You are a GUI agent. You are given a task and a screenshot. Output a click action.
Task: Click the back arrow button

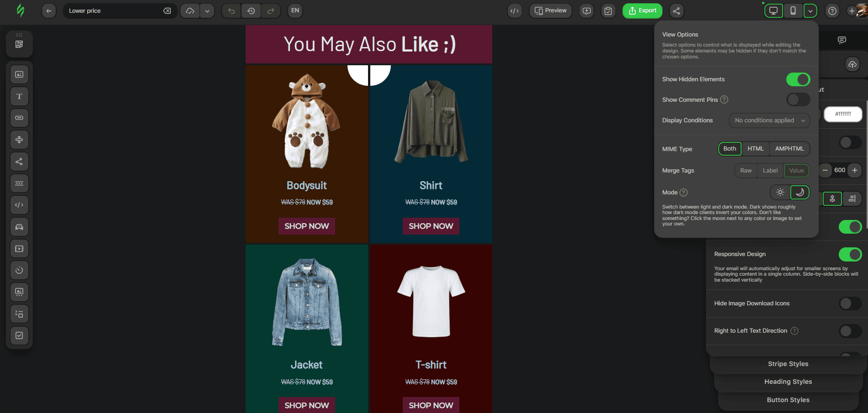(x=49, y=10)
